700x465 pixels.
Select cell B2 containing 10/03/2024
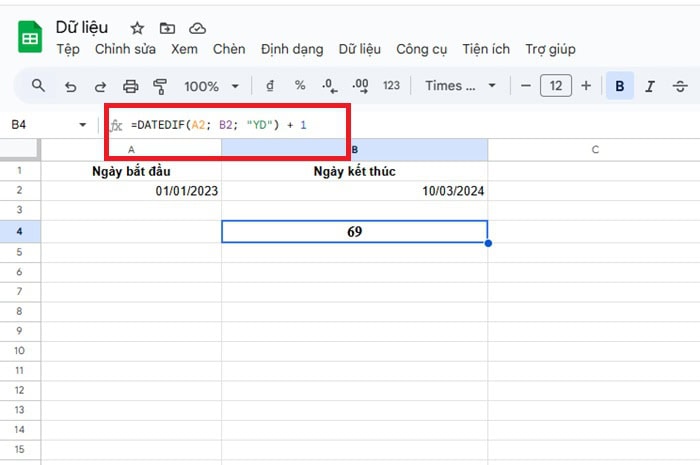coord(354,190)
